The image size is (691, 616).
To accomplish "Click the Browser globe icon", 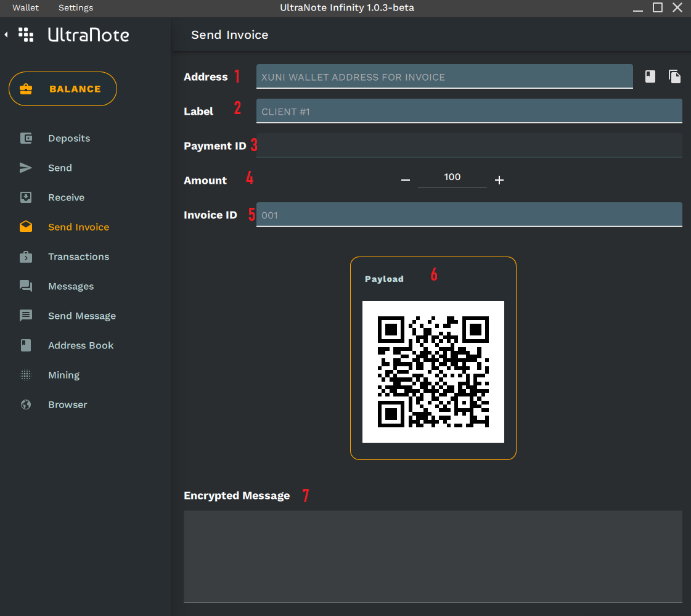I will pos(26,405).
